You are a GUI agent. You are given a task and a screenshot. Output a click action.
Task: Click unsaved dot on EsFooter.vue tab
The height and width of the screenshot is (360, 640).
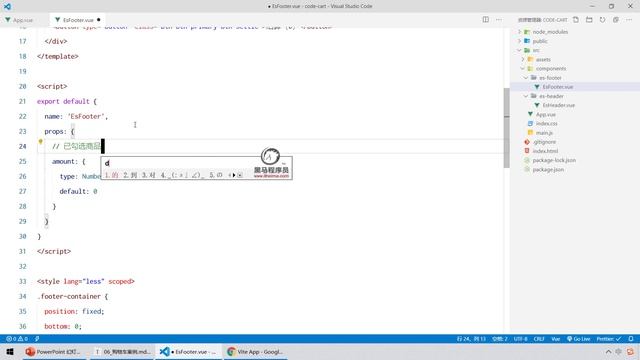pyautogui.click(x=99, y=20)
